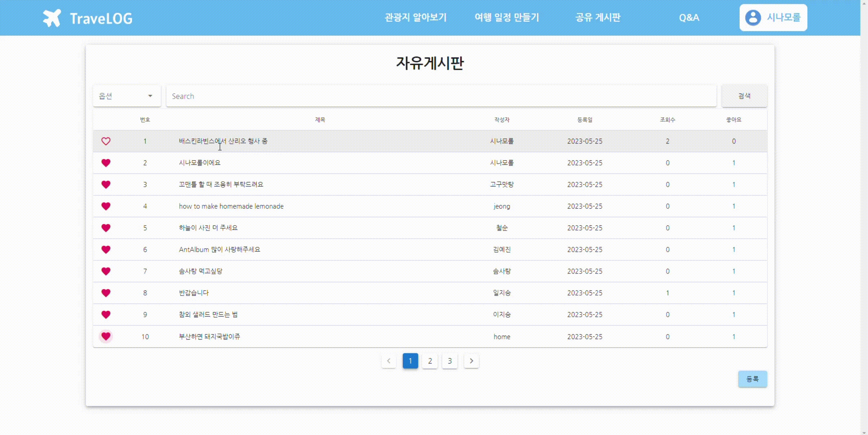Click the 등록 register post button
This screenshot has height=435, width=868.
[x=752, y=379]
